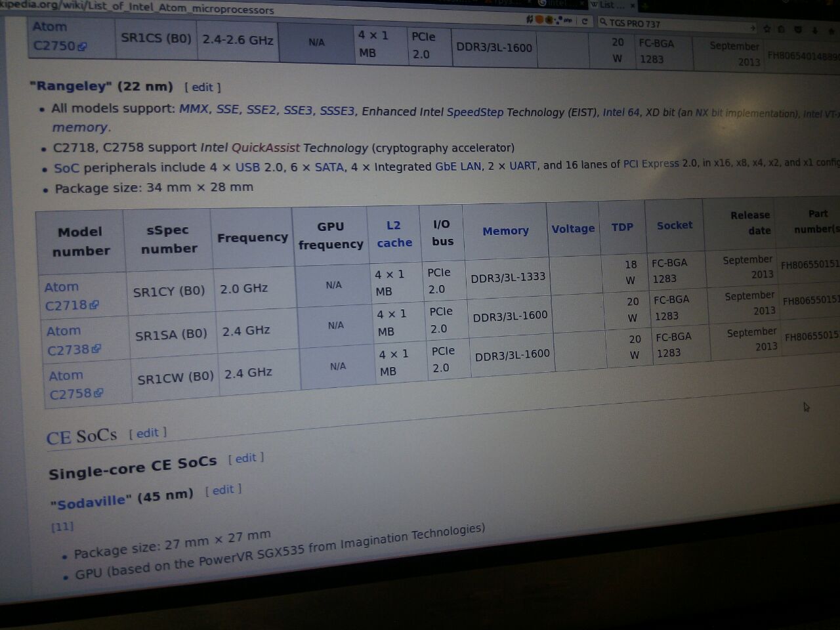
Task: Follow the SSE link
Action: coord(228,109)
